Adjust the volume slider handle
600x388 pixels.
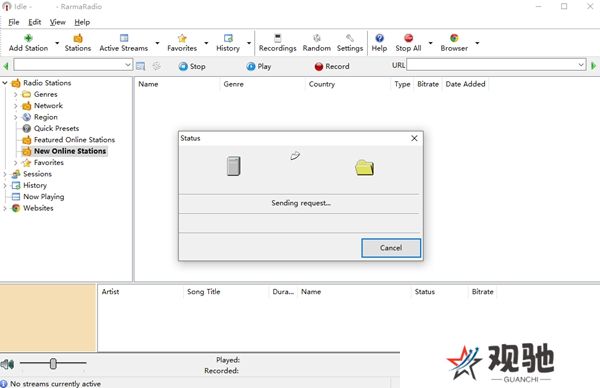pyautogui.click(x=53, y=364)
